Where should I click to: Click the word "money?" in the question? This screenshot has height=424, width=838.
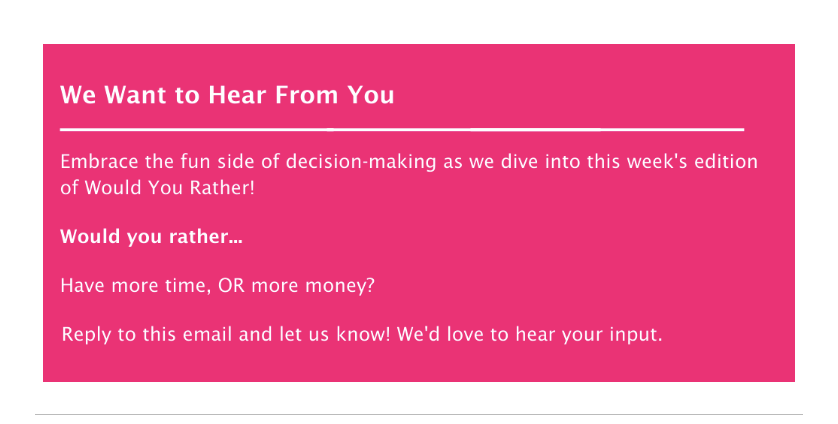tap(340, 286)
